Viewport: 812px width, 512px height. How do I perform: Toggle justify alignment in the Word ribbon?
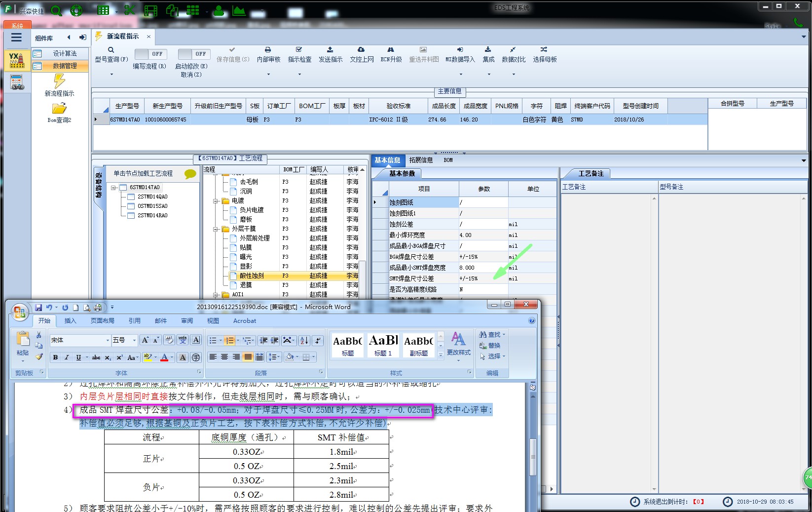tap(248, 357)
